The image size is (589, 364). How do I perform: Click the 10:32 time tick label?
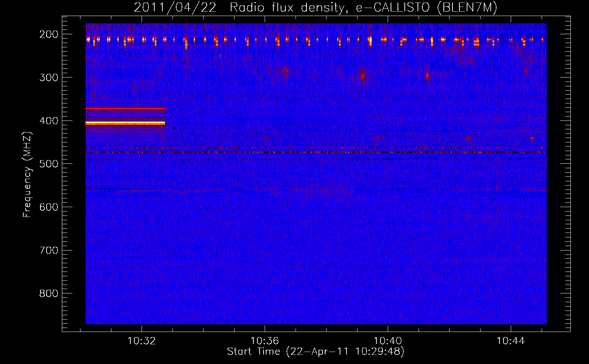click(142, 341)
